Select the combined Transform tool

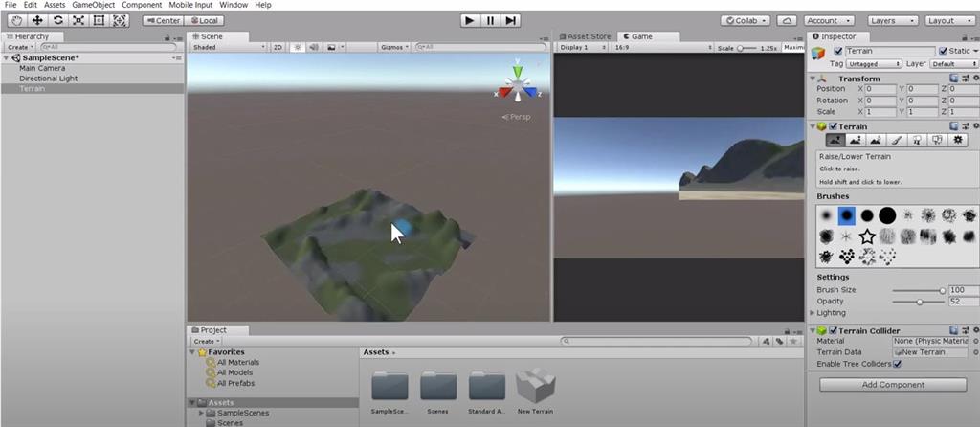tap(120, 21)
